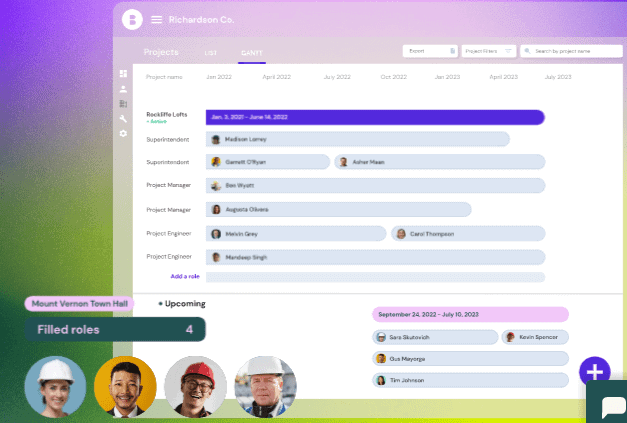Open the dashboard grid icon in sidebar

pos(123,74)
